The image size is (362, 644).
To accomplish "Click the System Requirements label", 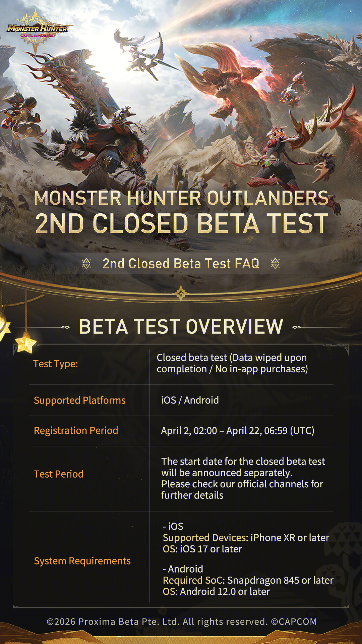I will [x=82, y=561].
